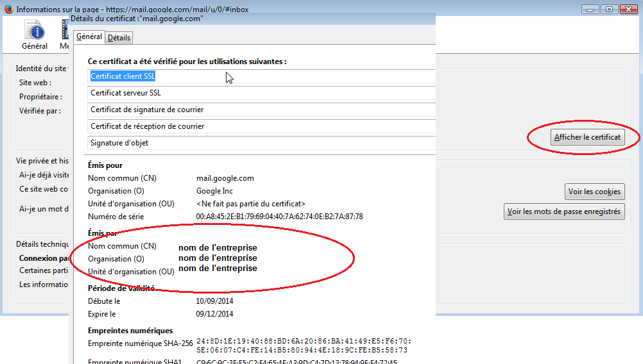The height and width of the screenshot is (364, 643).
Task: Select Certificat de signature de courrier
Action: [x=261, y=110]
